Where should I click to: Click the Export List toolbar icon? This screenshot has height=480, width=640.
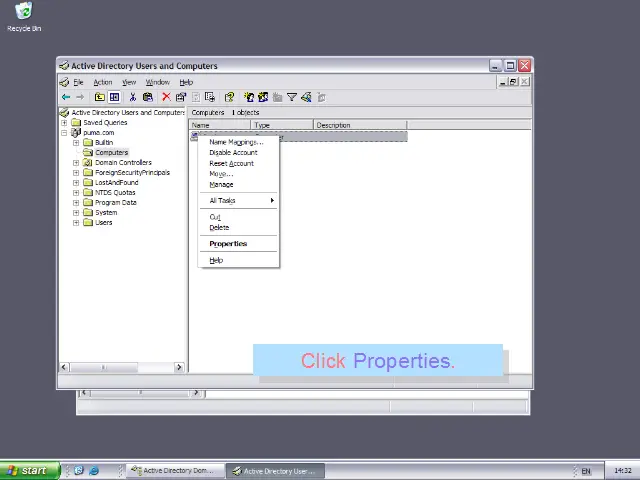coord(210,97)
